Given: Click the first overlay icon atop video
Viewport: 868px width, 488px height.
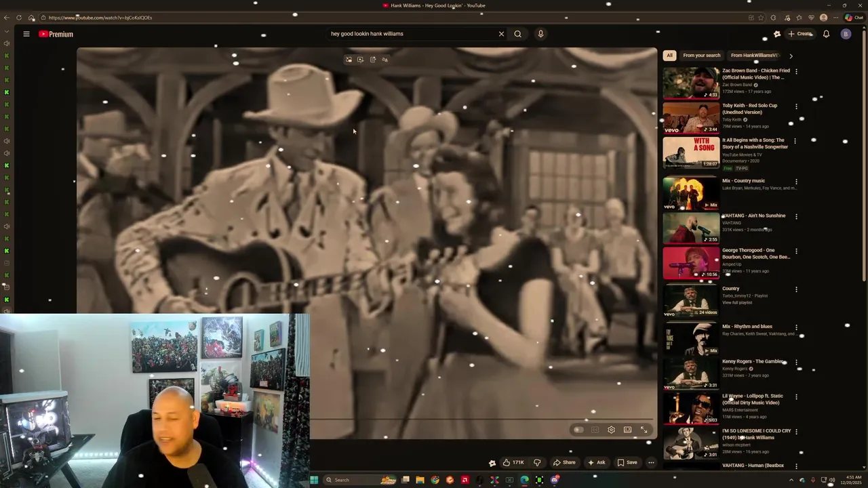Looking at the screenshot, I should click(349, 60).
